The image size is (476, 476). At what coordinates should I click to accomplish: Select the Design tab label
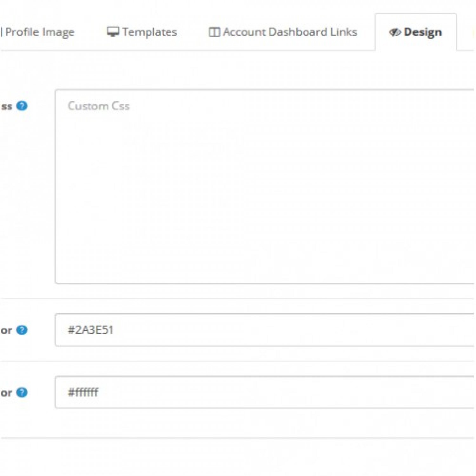click(423, 32)
